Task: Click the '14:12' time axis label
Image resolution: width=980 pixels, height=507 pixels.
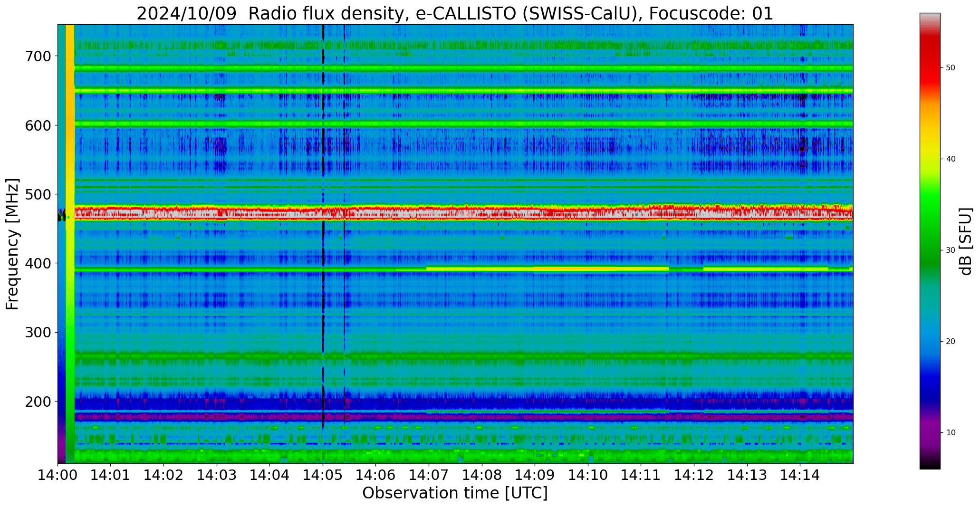Action: click(x=694, y=474)
